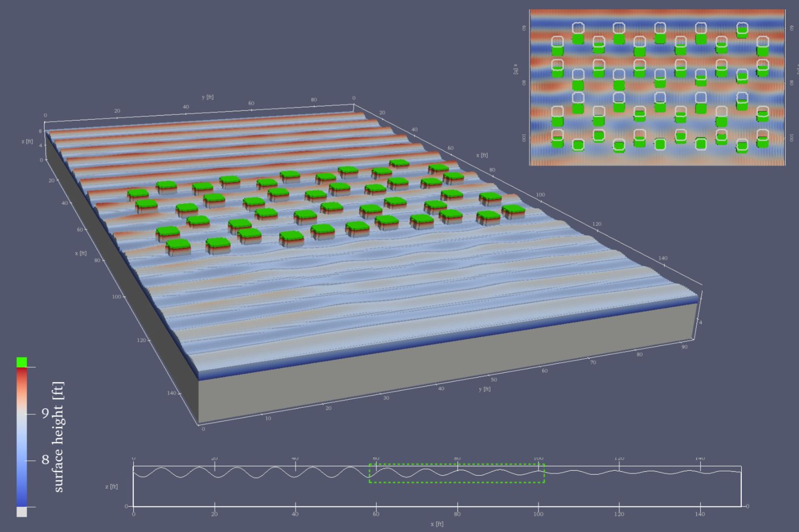Click the 140 tick below the profile plot

700,514
